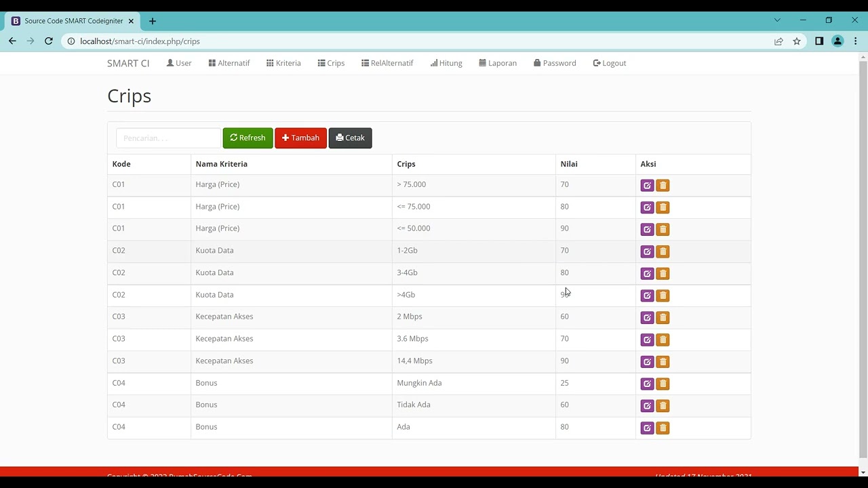Image resolution: width=868 pixels, height=488 pixels.
Task: Focus the Pencarian search field
Action: [x=168, y=138]
